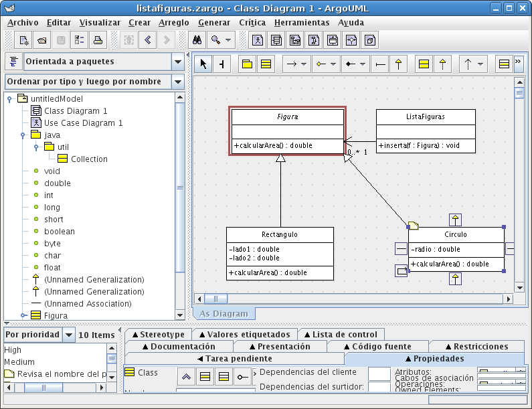Click the explorer tree vertical scrollbar
Viewport: 532px width, 409px height.
180,187
